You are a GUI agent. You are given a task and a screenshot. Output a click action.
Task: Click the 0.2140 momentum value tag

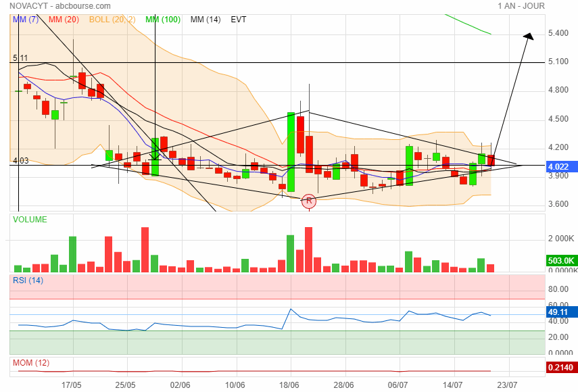[x=561, y=367]
